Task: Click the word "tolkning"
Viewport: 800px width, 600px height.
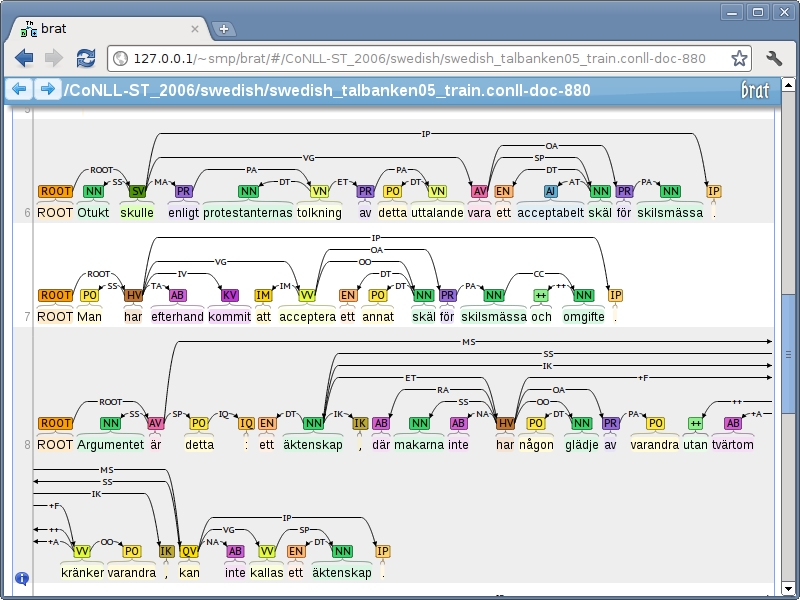Action: pyautogui.click(x=319, y=213)
